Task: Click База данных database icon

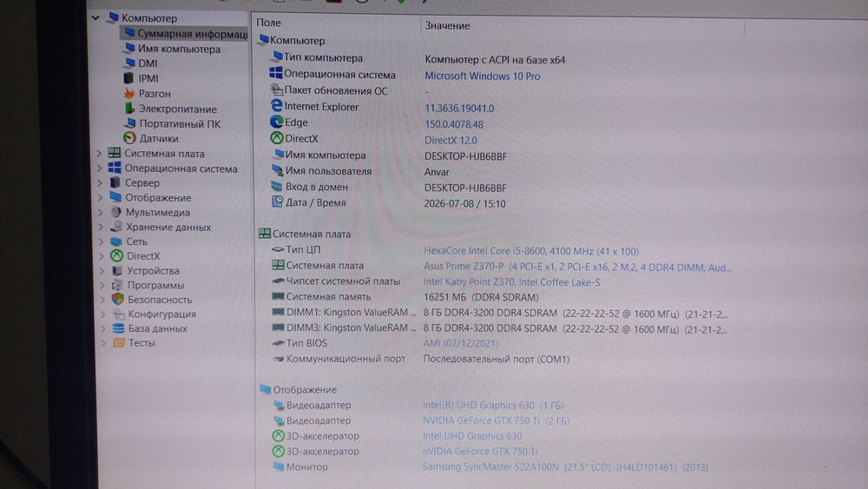Action: coord(118,327)
